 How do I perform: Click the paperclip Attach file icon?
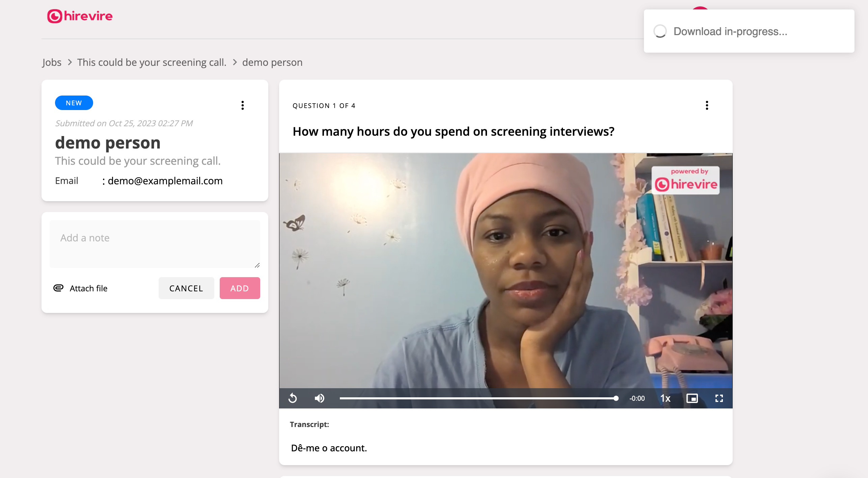(58, 288)
